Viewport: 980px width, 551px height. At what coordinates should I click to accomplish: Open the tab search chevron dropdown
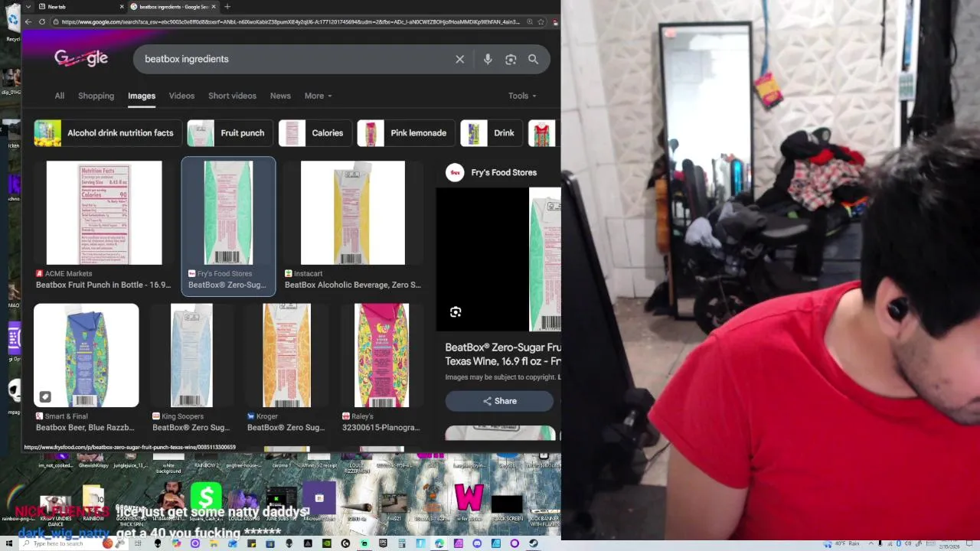28,6
